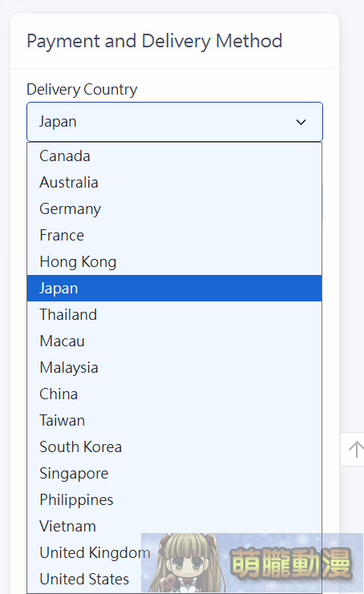Click the scroll-to-top arrow button
Viewport: 364px width, 594px height.
pyautogui.click(x=354, y=449)
